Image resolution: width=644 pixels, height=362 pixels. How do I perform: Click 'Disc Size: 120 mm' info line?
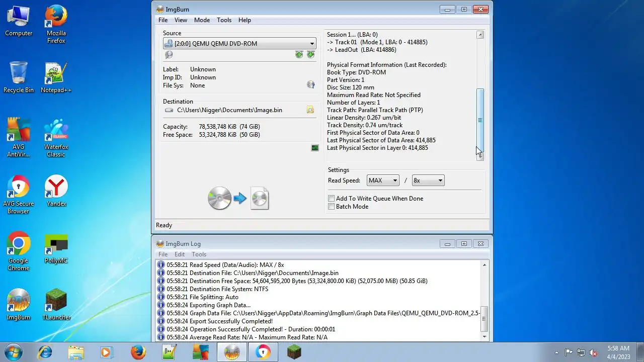pos(351,87)
